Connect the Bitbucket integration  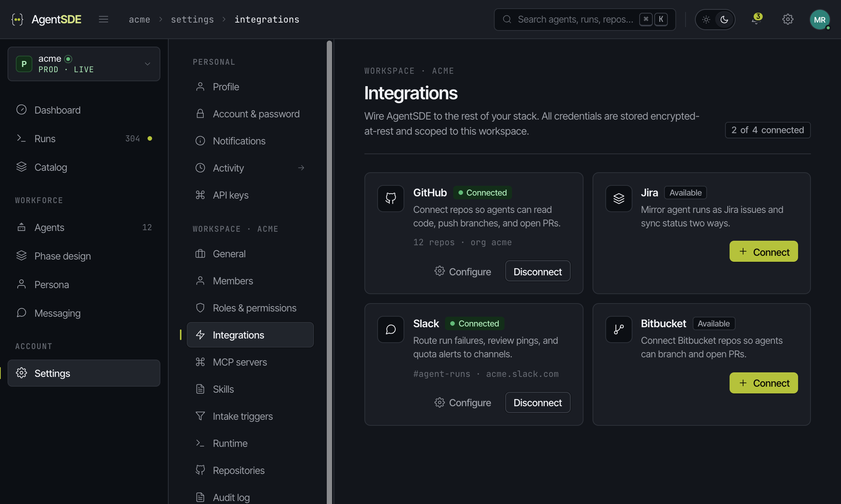(x=763, y=383)
